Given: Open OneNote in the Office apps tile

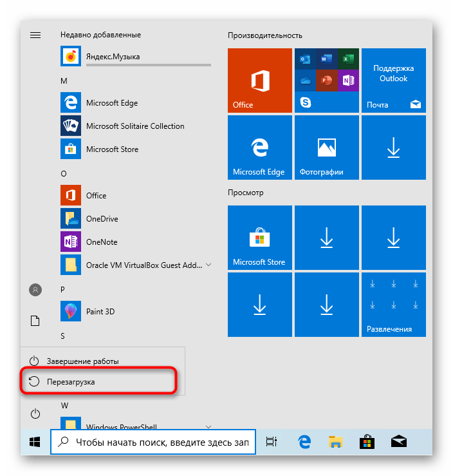Looking at the screenshot, I should coord(348,81).
